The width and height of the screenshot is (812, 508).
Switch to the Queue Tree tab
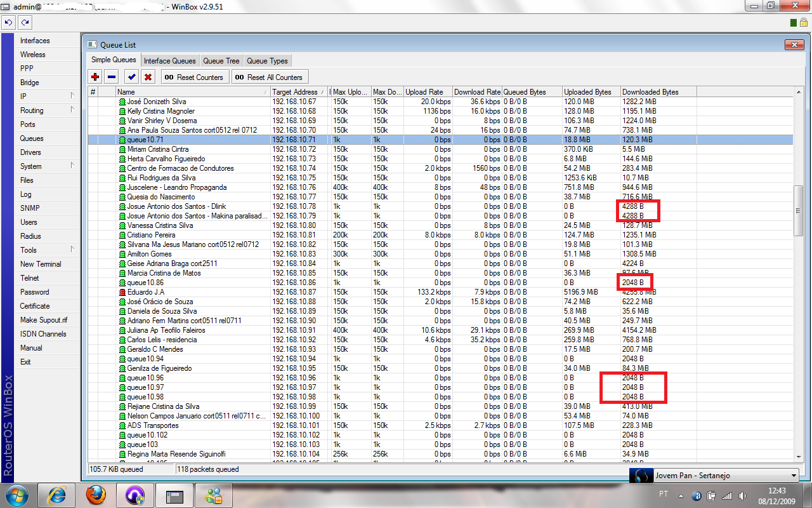221,61
